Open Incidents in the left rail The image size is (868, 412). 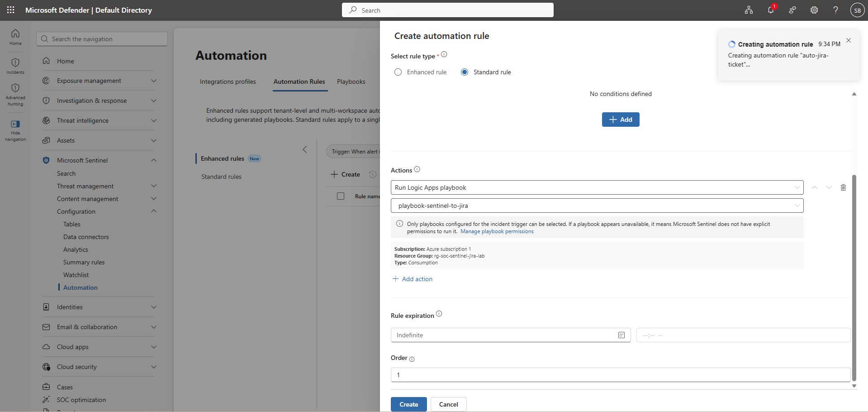15,66
